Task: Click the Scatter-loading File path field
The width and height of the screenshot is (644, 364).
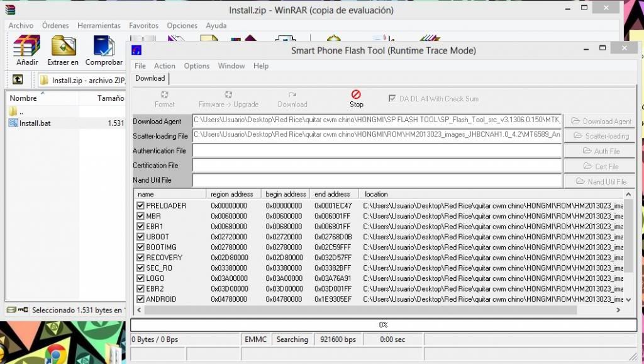Action: (377, 135)
